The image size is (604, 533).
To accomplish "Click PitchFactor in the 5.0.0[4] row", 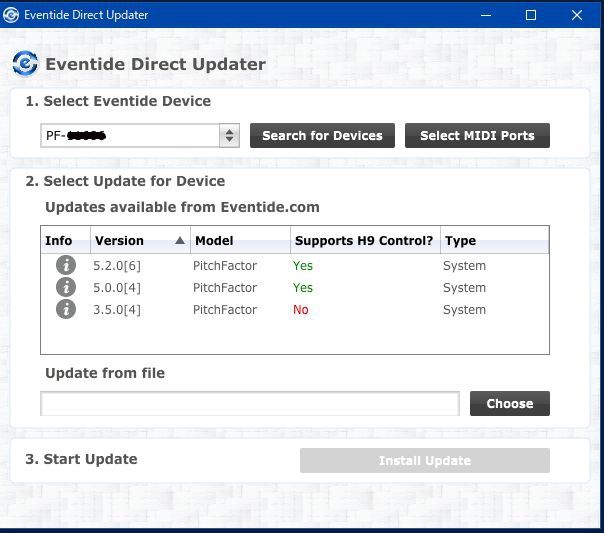I will (225, 287).
